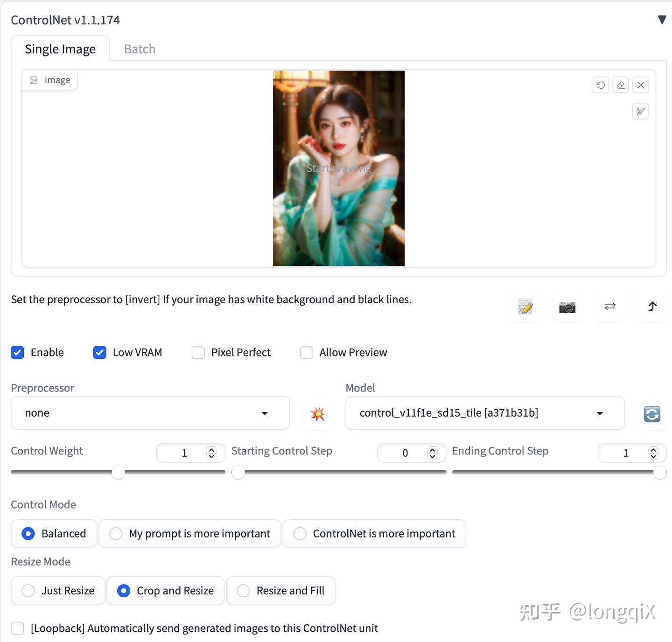Enable webcam capture with the camera icon
The image size is (672, 642).
tap(567, 307)
